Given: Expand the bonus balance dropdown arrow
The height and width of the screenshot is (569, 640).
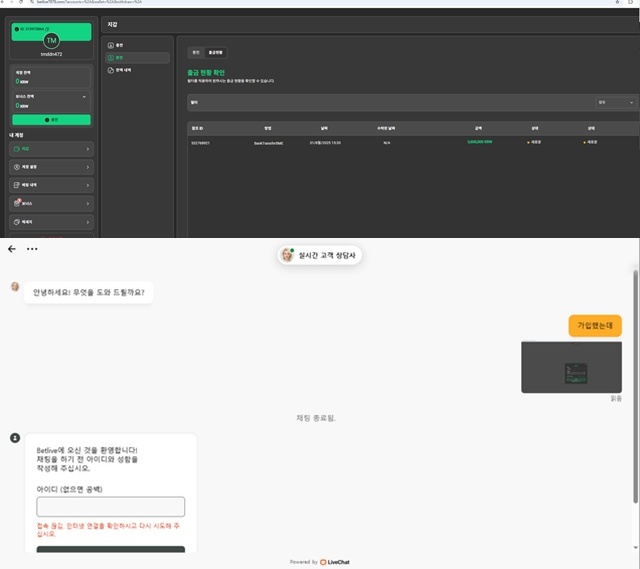Looking at the screenshot, I should (x=84, y=97).
